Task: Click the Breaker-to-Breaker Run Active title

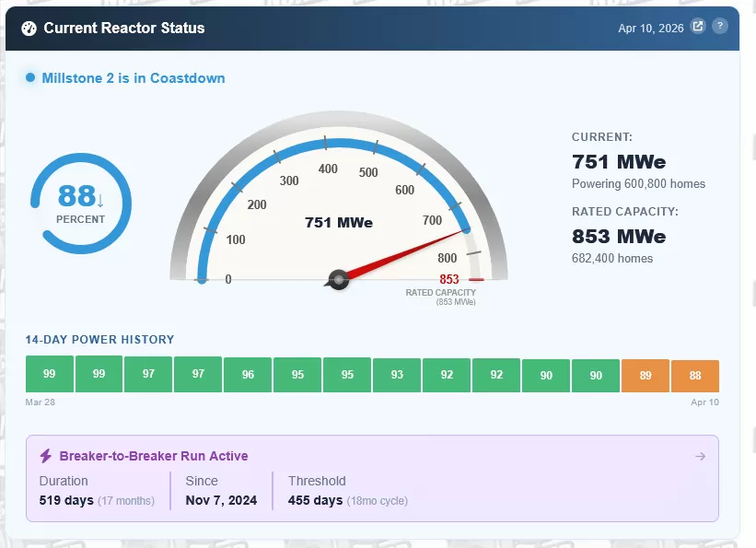Action: pos(154,456)
